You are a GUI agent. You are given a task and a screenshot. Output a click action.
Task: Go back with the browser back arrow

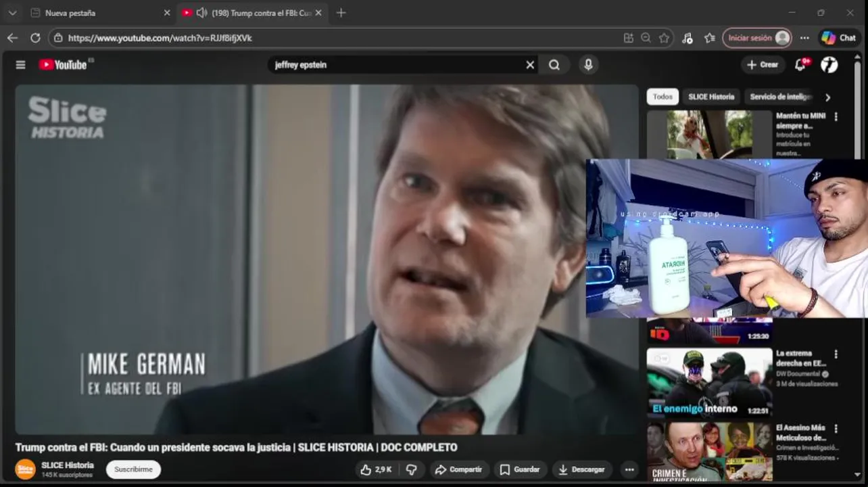12,38
